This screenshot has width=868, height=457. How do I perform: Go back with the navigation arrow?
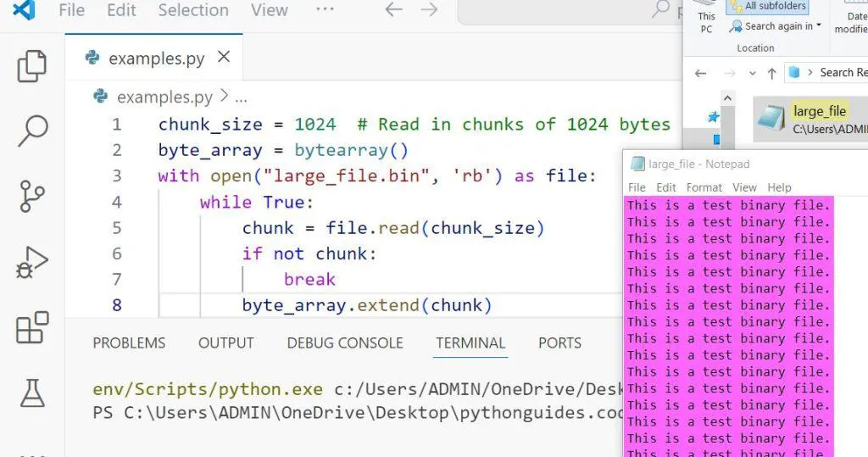[x=393, y=10]
